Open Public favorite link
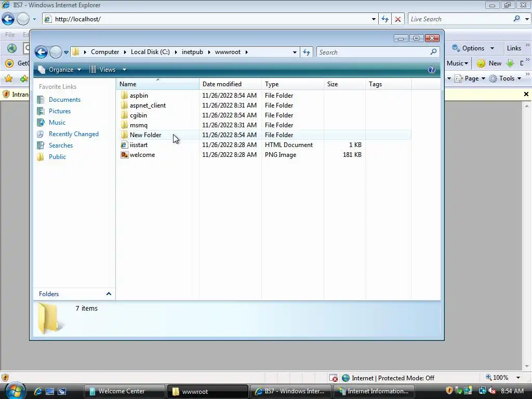This screenshot has width=532, height=399. tap(57, 157)
